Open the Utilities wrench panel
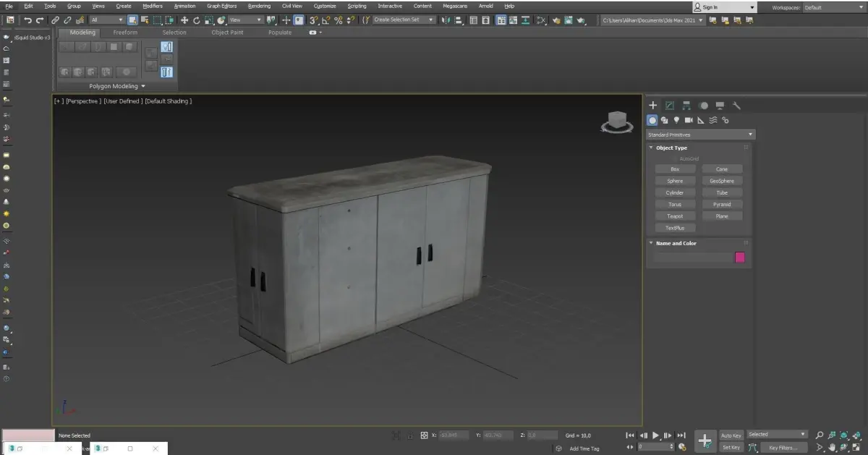 (736, 106)
